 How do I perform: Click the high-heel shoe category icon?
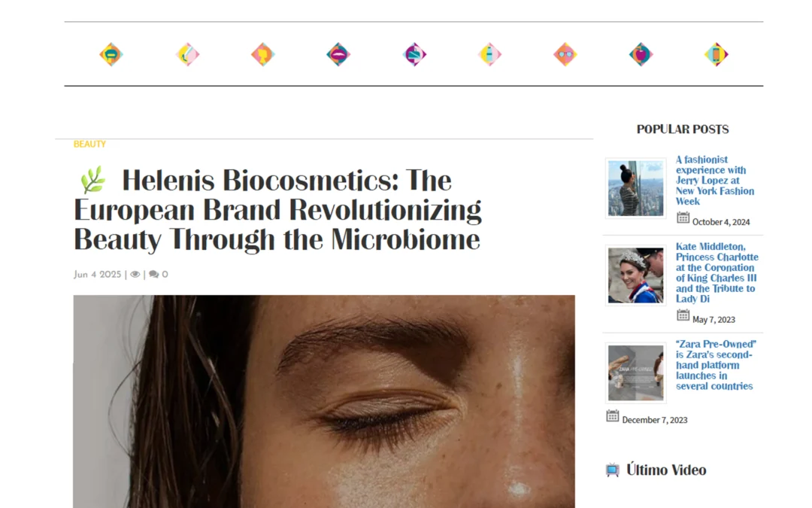pos(187,53)
